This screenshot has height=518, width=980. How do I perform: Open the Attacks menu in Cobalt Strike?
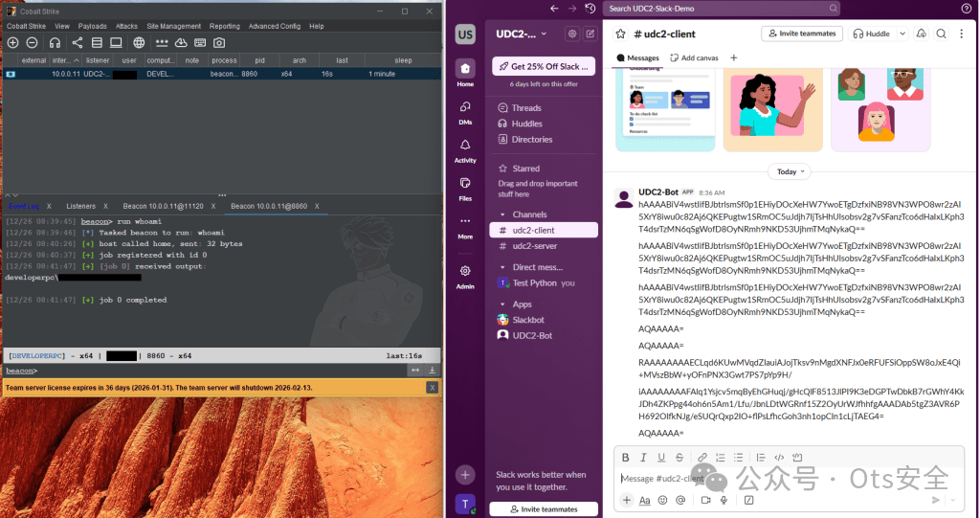click(x=126, y=26)
